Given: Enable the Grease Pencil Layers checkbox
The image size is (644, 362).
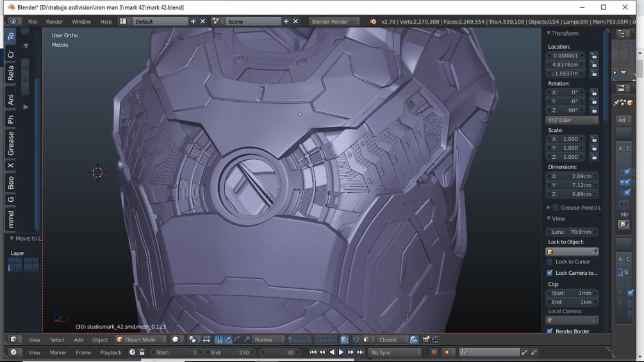Looking at the screenshot, I should [556, 208].
